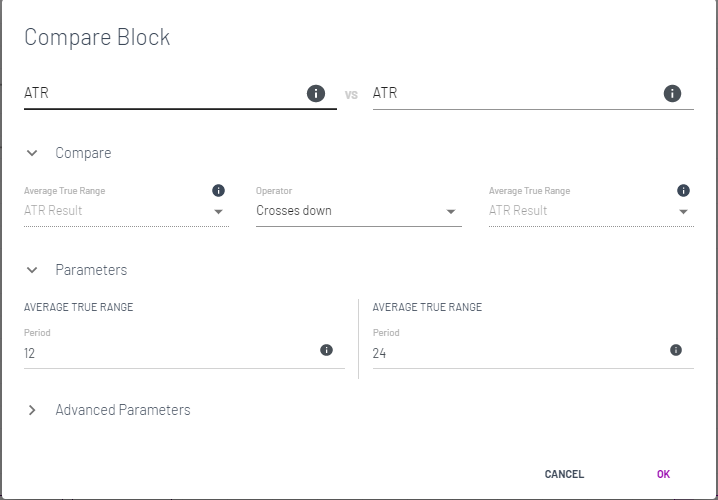Open left Average True Range result dropdown

click(126, 211)
